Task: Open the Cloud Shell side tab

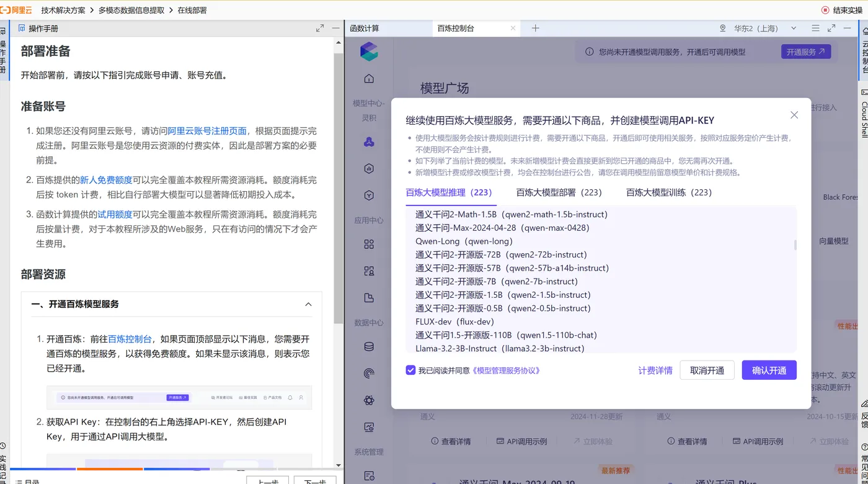Action: [864, 114]
